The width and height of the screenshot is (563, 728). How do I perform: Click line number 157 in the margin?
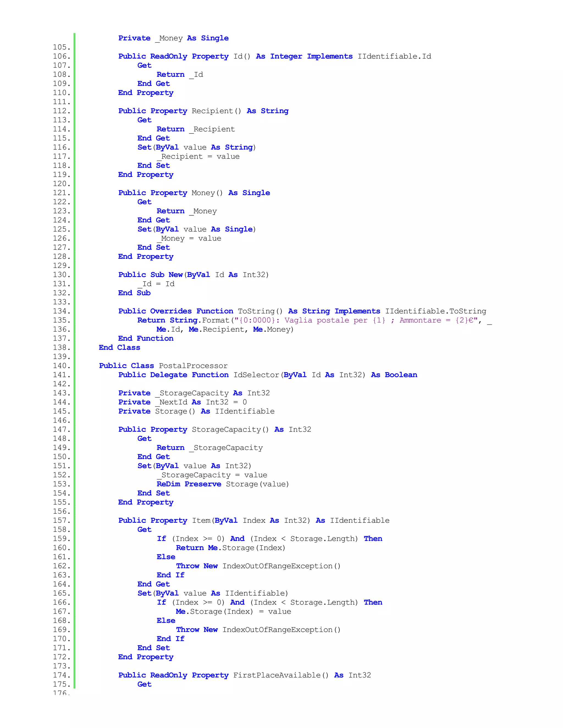pyautogui.click(x=62, y=520)
